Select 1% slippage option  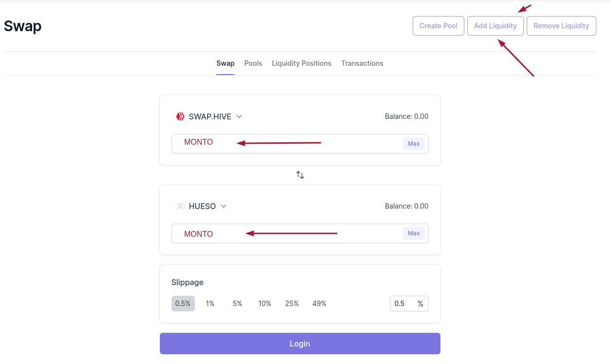pos(210,304)
